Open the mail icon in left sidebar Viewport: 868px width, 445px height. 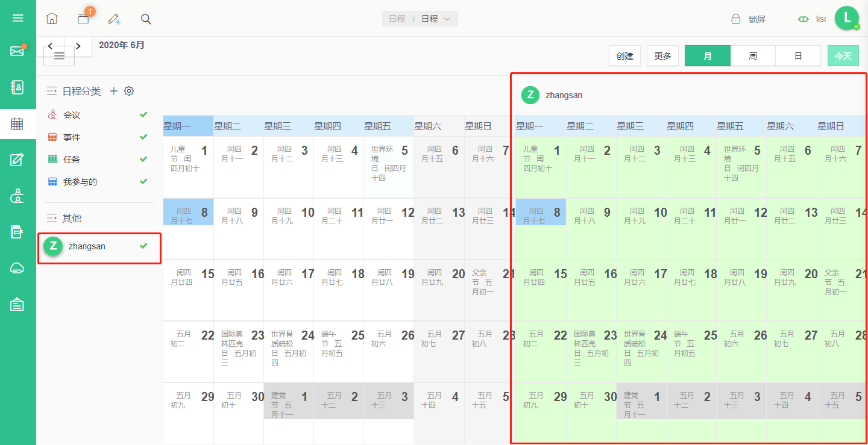tap(17, 51)
